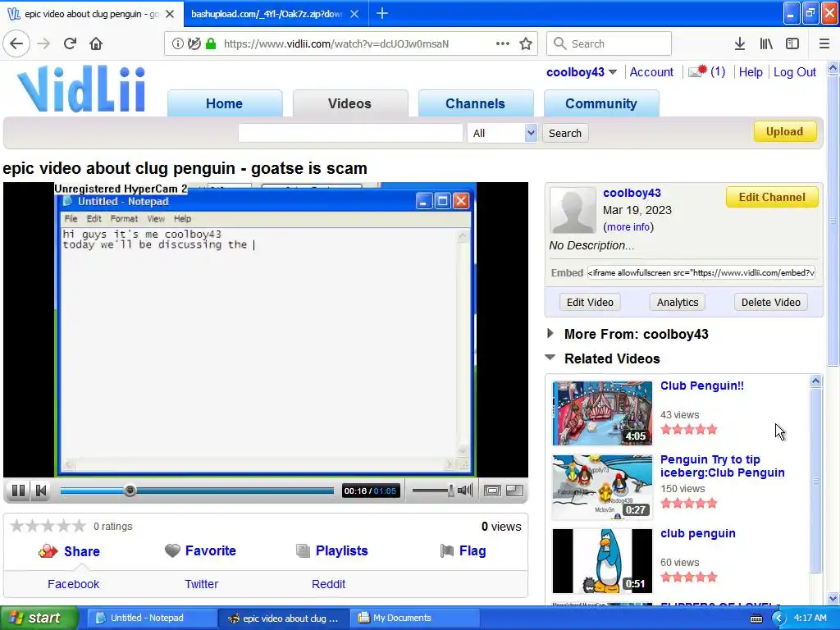The height and width of the screenshot is (630, 840).
Task: Click the Delete Video button
Action: pyautogui.click(x=771, y=302)
